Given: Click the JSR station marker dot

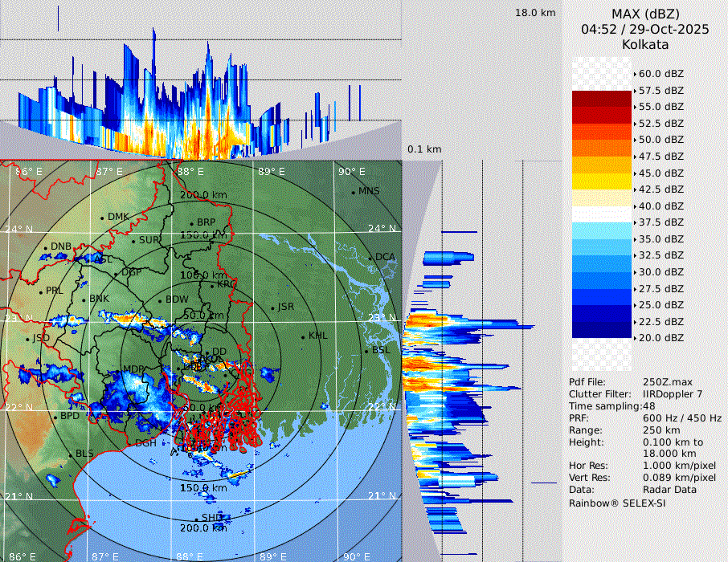Looking at the screenshot, I should click(x=272, y=308).
